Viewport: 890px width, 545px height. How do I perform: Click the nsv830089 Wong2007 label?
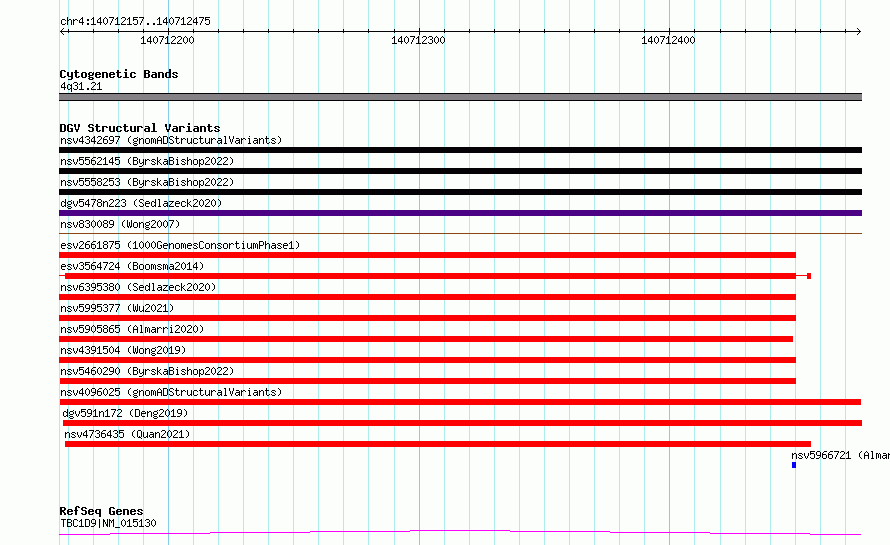(x=120, y=224)
